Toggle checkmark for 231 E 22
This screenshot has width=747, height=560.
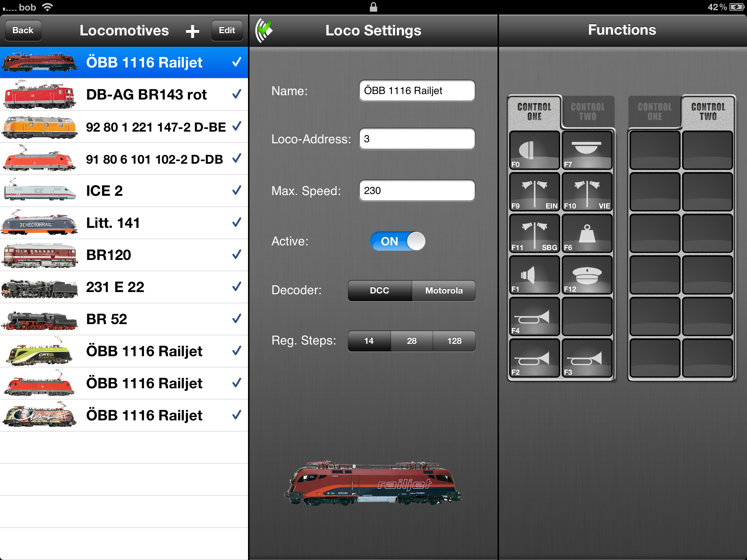pyautogui.click(x=237, y=287)
